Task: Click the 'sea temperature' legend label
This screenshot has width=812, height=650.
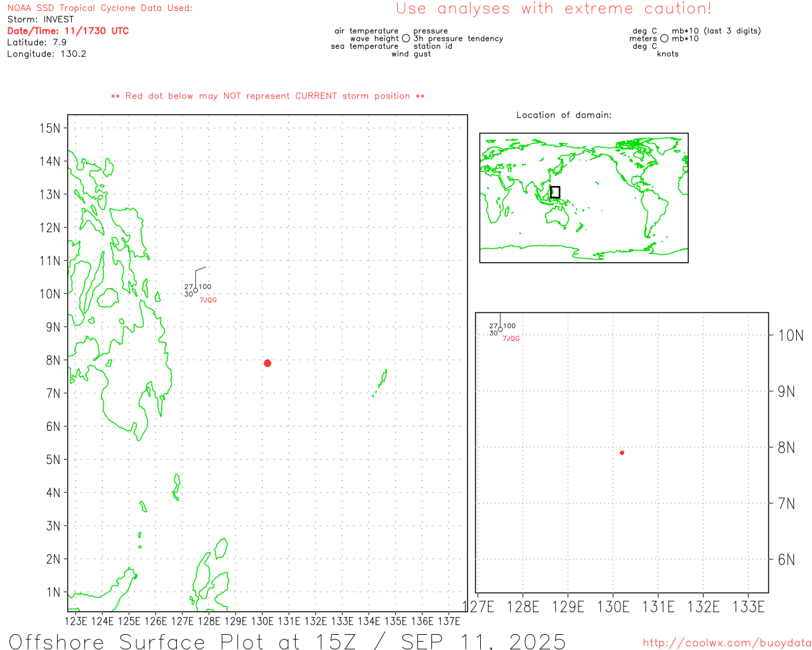Action: click(x=365, y=46)
